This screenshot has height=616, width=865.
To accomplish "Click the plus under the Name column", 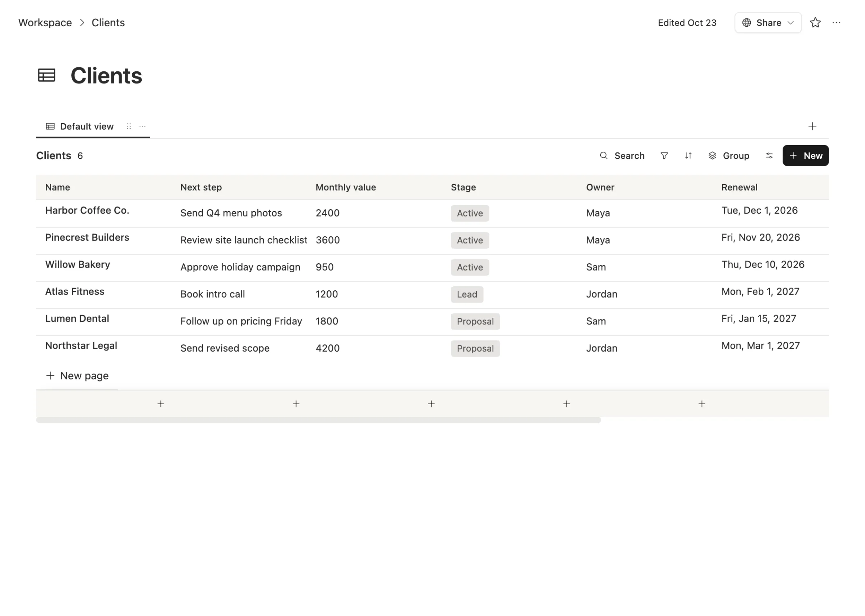I will click(x=161, y=404).
